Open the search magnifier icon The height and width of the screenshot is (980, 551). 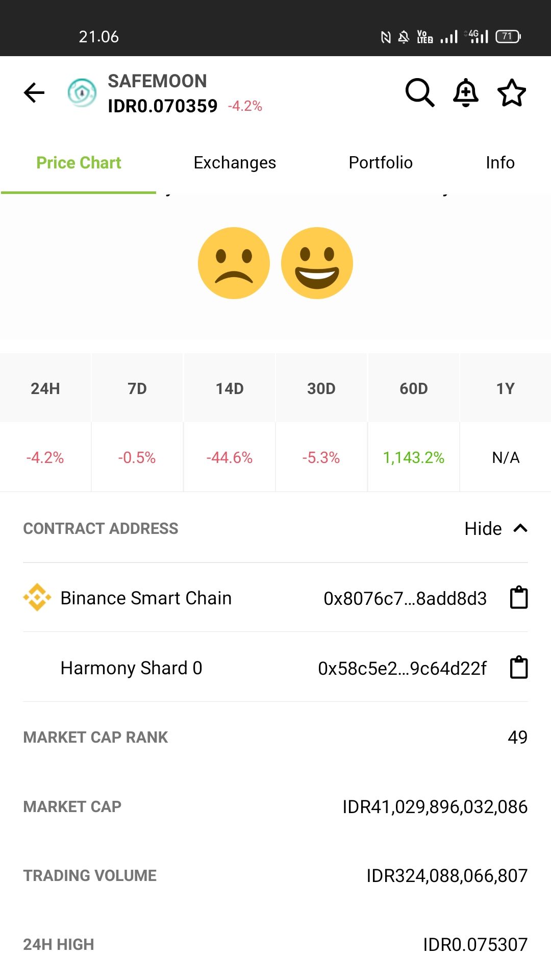click(419, 93)
